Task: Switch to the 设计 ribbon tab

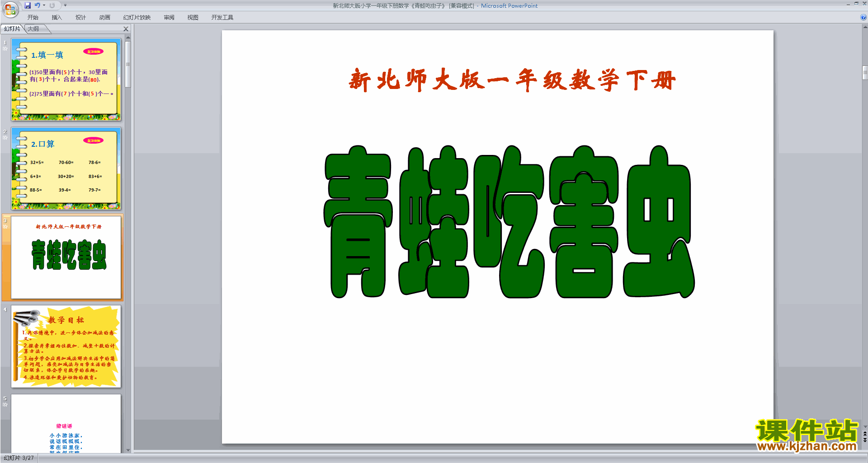Action: (80, 18)
